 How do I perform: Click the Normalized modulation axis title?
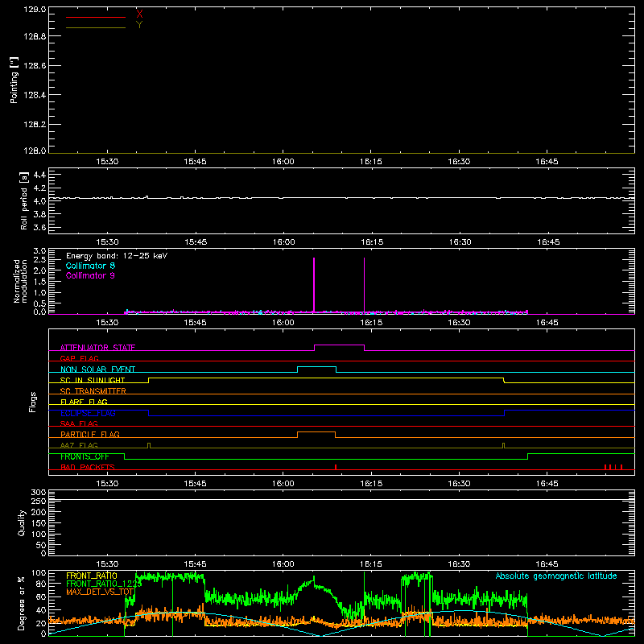20,281
